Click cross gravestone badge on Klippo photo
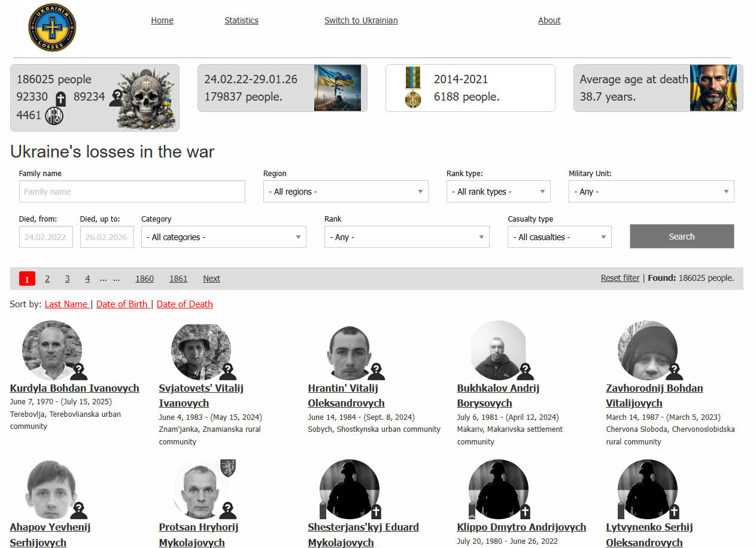 tap(525, 511)
